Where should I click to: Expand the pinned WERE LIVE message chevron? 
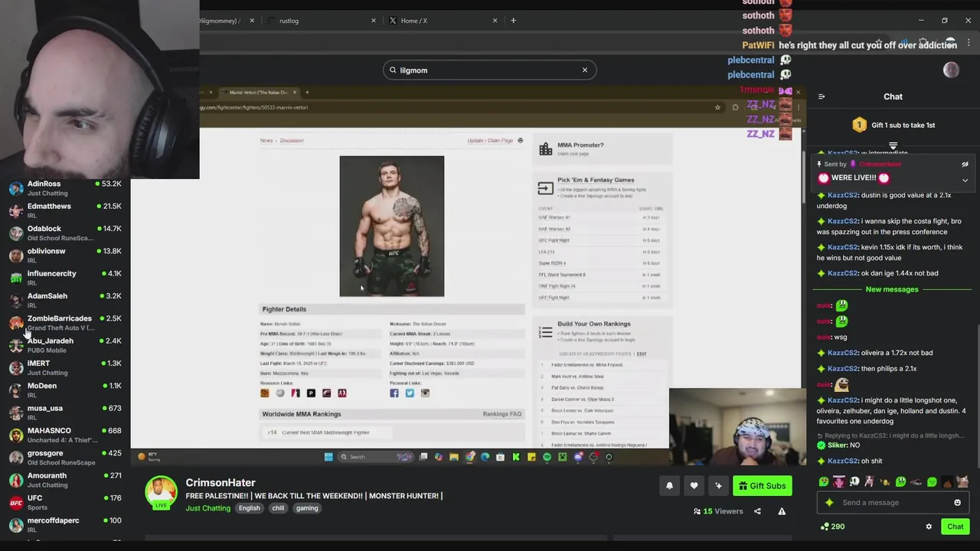(965, 181)
